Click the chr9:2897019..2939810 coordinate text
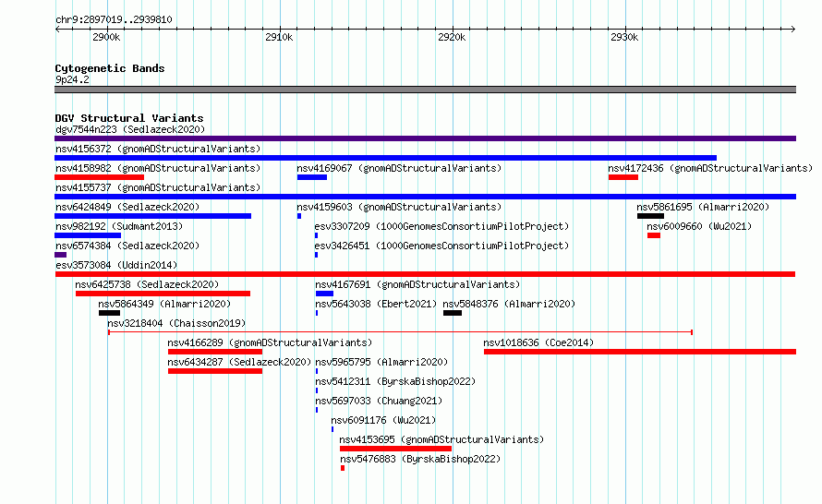 click(114, 20)
